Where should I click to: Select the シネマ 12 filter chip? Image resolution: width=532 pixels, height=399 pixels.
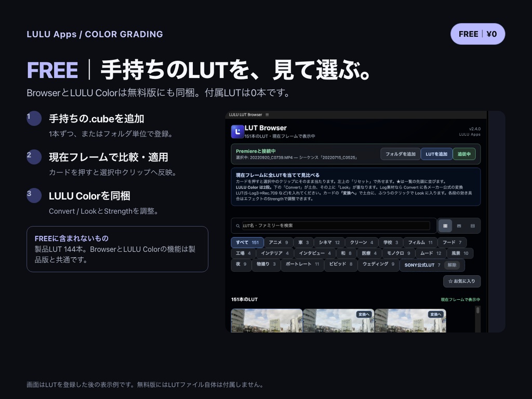pos(329,243)
